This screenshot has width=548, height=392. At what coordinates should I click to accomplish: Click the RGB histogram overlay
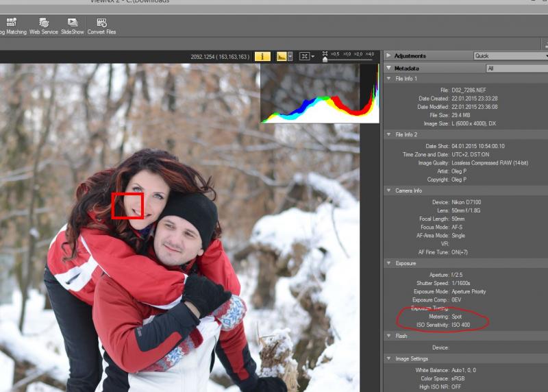[x=320, y=93]
